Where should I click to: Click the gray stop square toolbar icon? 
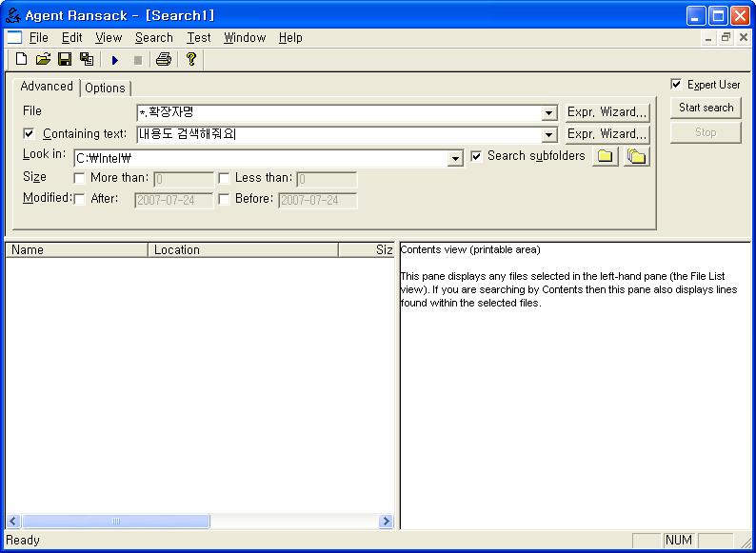[138, 60]
